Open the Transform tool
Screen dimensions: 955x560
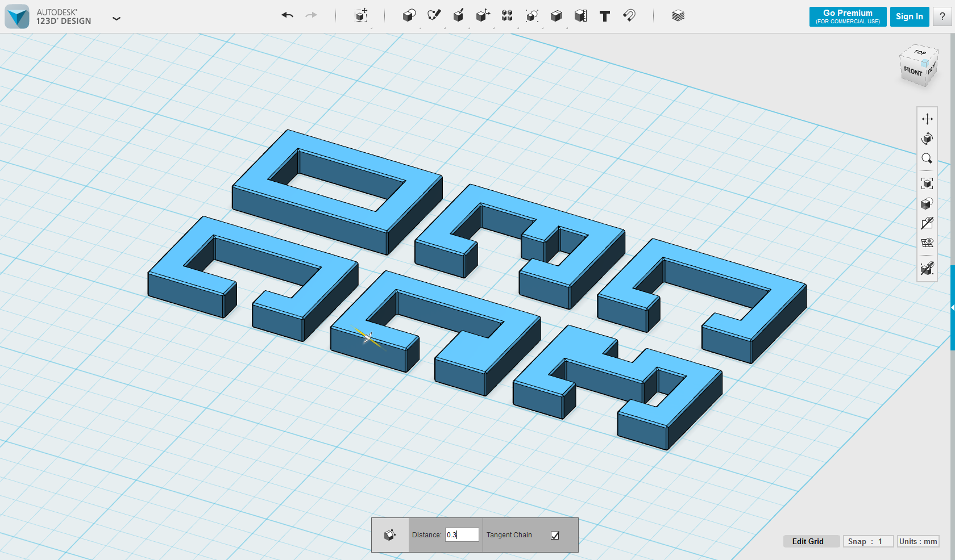point(361,16)
